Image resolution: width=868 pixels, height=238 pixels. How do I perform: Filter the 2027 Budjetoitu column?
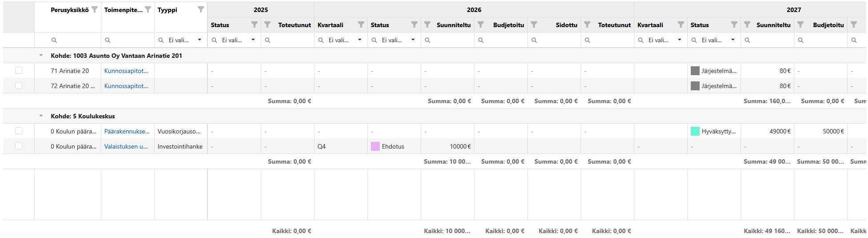point(800,24)
